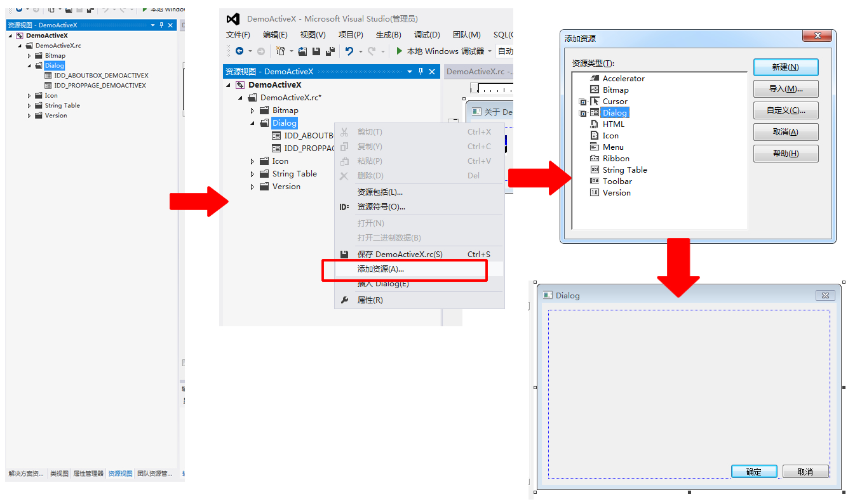Collapse the DemoActiveX.rc* node arrow in the middle tree
862x504 pixels.
pos(240,98)
